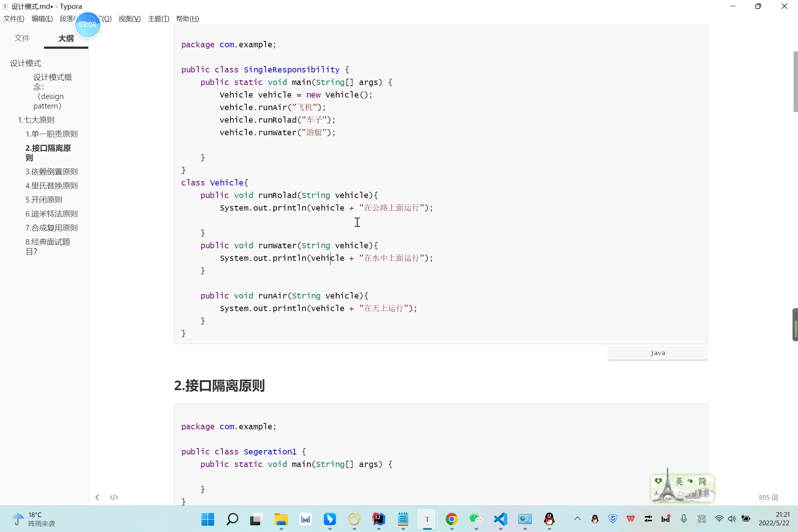Launch Google Chrome from taskbar
This screenshot has height=532, width=798.
(451, 519)
